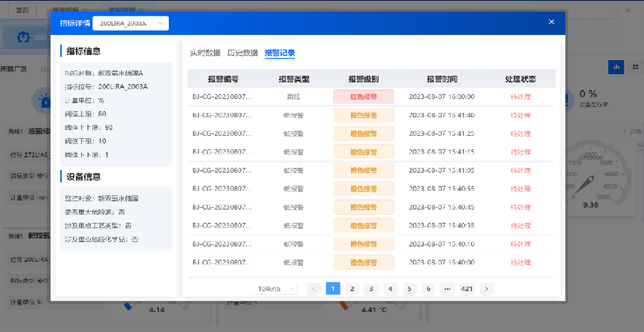
Task: Click 待处理 for the 15:40:45 alarm
Action: coord(521,207)
